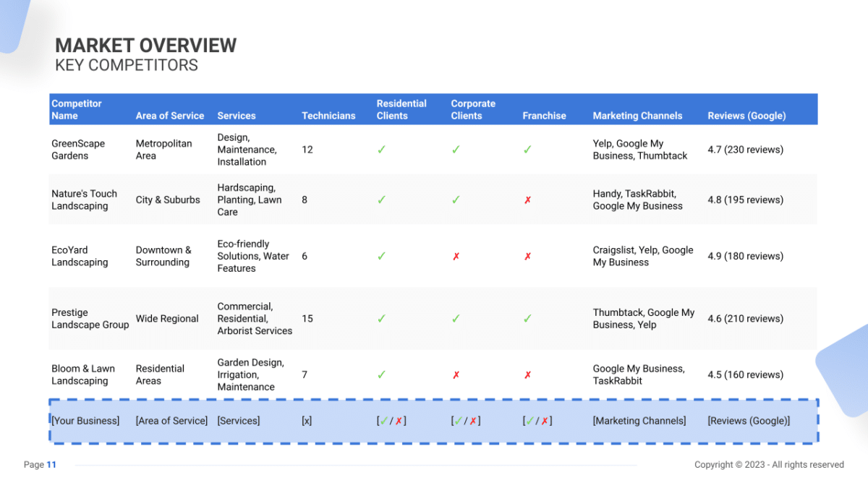Click Nature's Touch Franchise red cross
The width and height of the screenshot is (868, 488).
click(x=527, y=200)
